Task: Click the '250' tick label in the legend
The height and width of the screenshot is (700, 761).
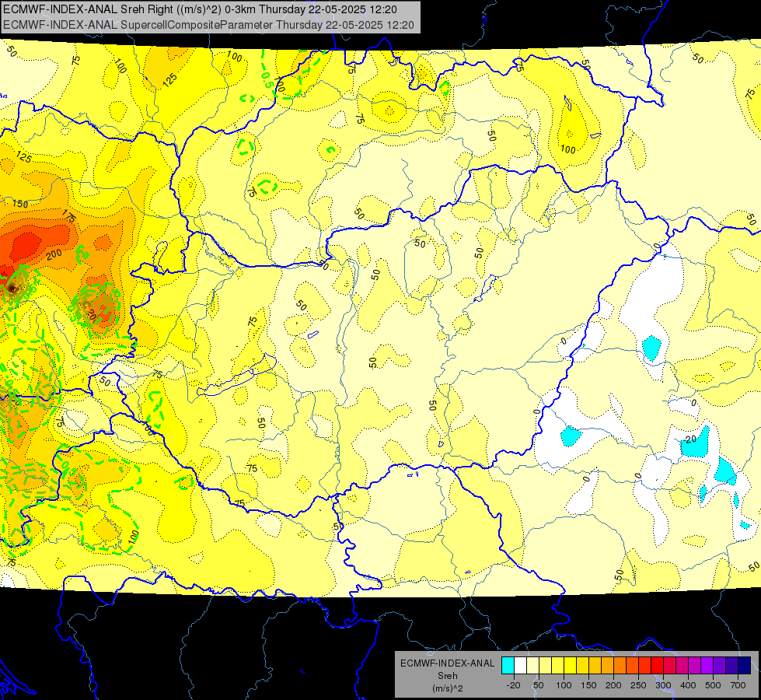Action: pyautogui.click(x=638, y=685)
